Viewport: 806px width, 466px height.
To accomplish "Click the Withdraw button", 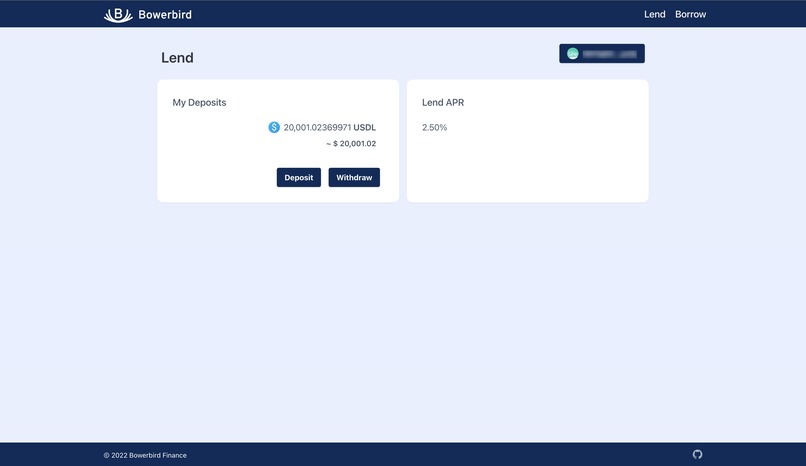I will point(354,177).
